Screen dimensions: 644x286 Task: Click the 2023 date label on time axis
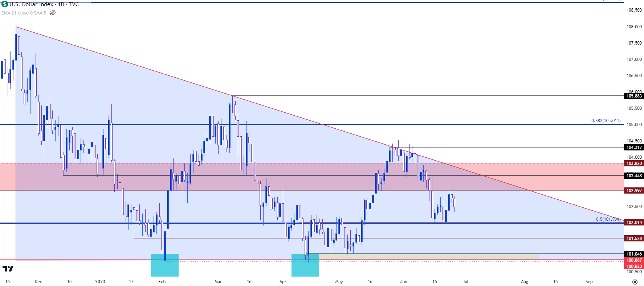coord(100,282)
